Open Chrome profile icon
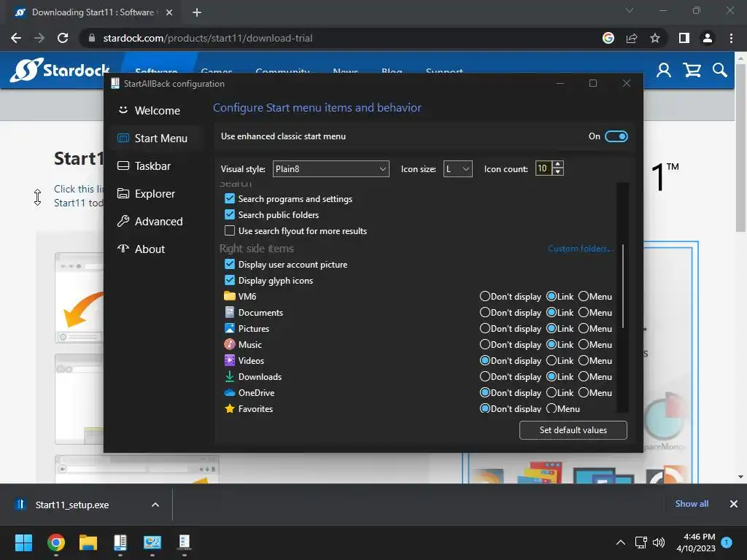This screenshot has height=560, width=747. [x=708, y=38]
